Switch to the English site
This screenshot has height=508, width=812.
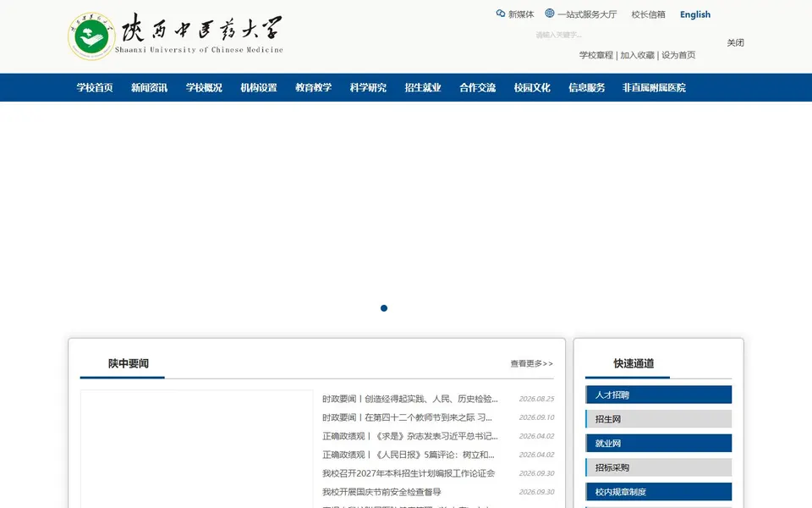coord(695,14)
